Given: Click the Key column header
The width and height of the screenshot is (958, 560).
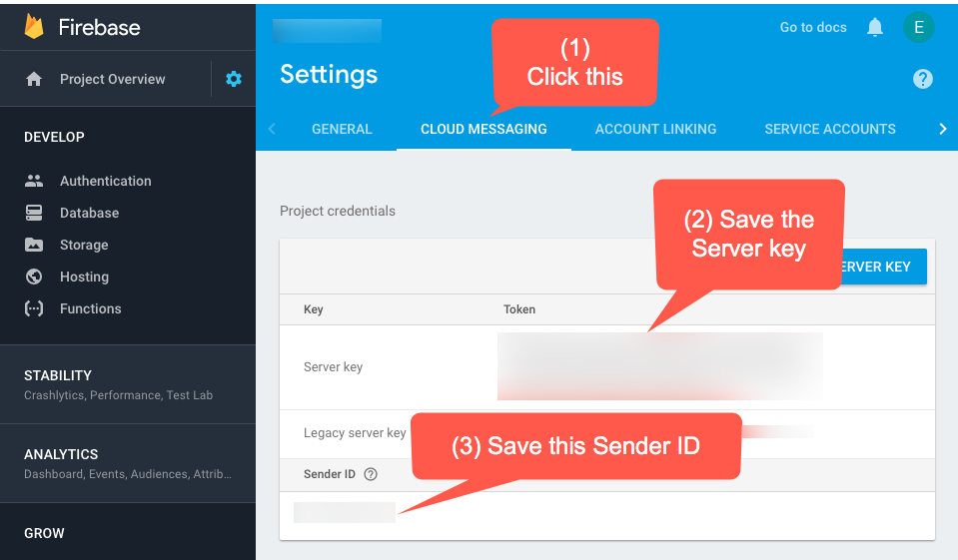Looking at the screenshot, I should pos(314,309).
